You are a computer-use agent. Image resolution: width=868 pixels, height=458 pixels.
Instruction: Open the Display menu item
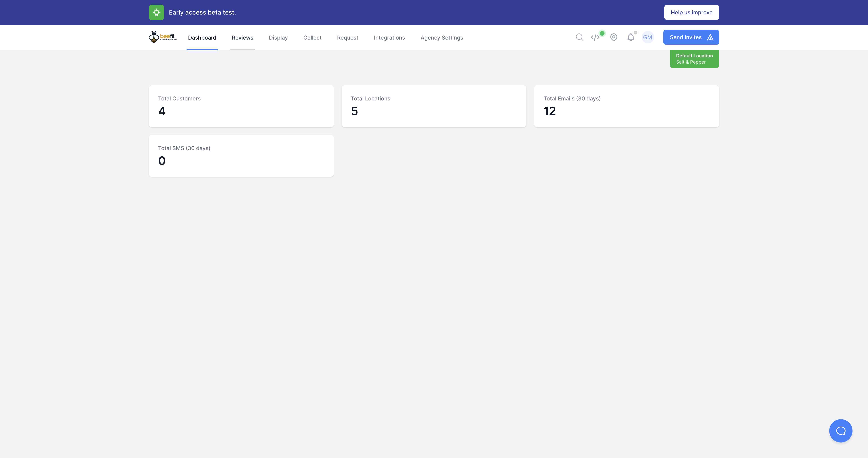point(278,38)
